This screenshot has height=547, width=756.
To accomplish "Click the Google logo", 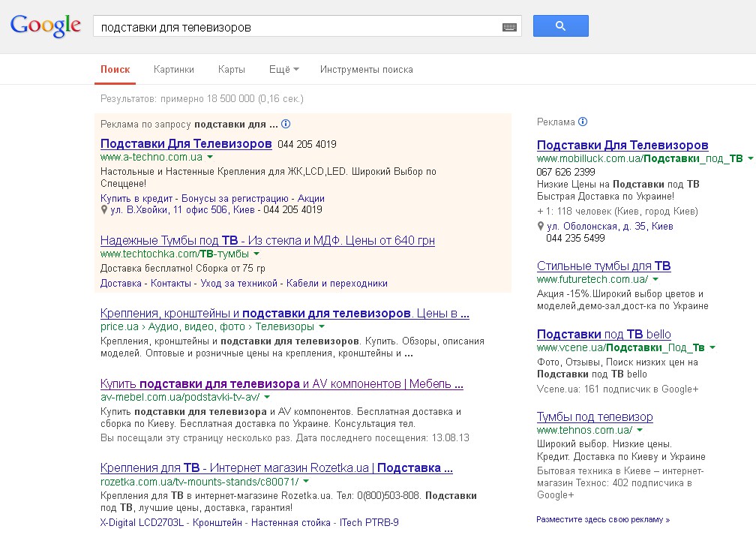I will click(x=45, y=26).
